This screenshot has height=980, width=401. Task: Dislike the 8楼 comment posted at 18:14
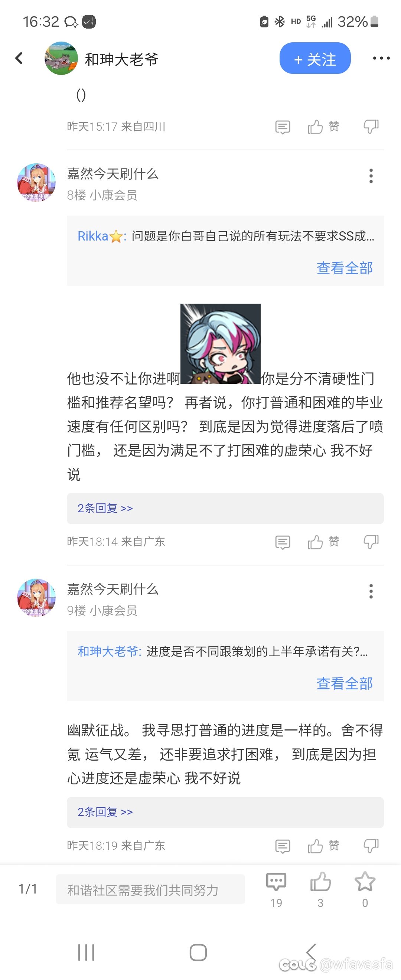(x=371, y=542)
